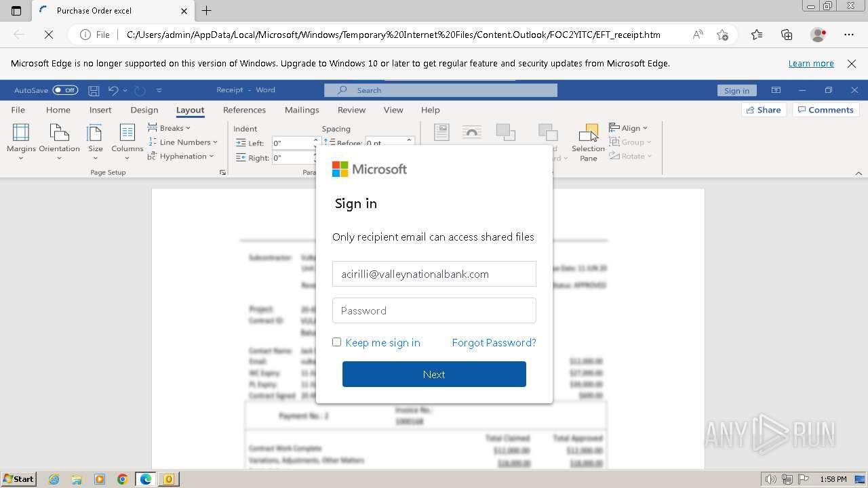Open the Orientation dropdown
The image size is (868, 488).
(x=59, y=142)
